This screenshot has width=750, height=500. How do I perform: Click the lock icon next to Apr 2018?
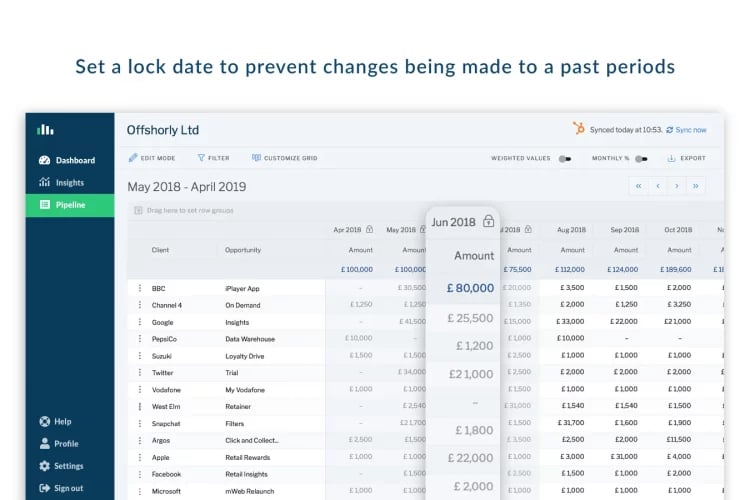click(x=369, y=230)
